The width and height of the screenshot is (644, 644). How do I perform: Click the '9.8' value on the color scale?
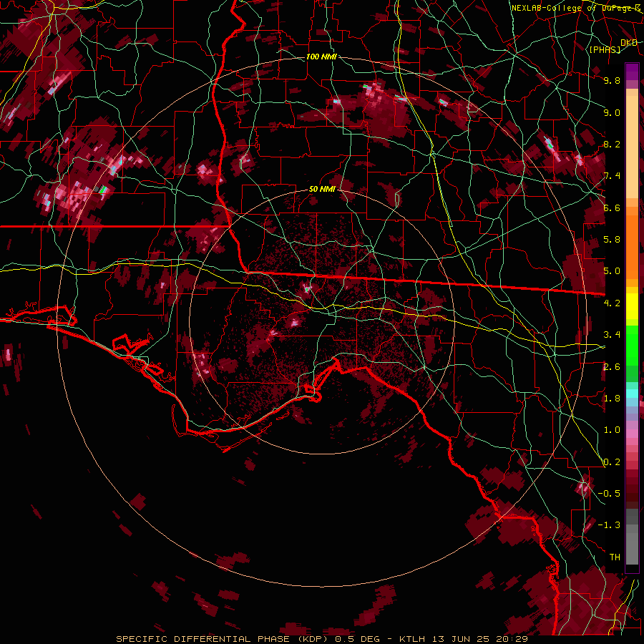[612, 80]
